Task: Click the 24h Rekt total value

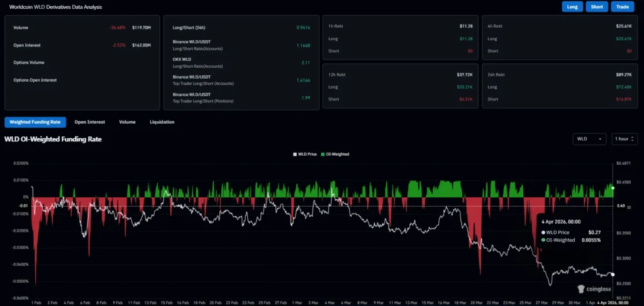Action: [x=624, y=74]
